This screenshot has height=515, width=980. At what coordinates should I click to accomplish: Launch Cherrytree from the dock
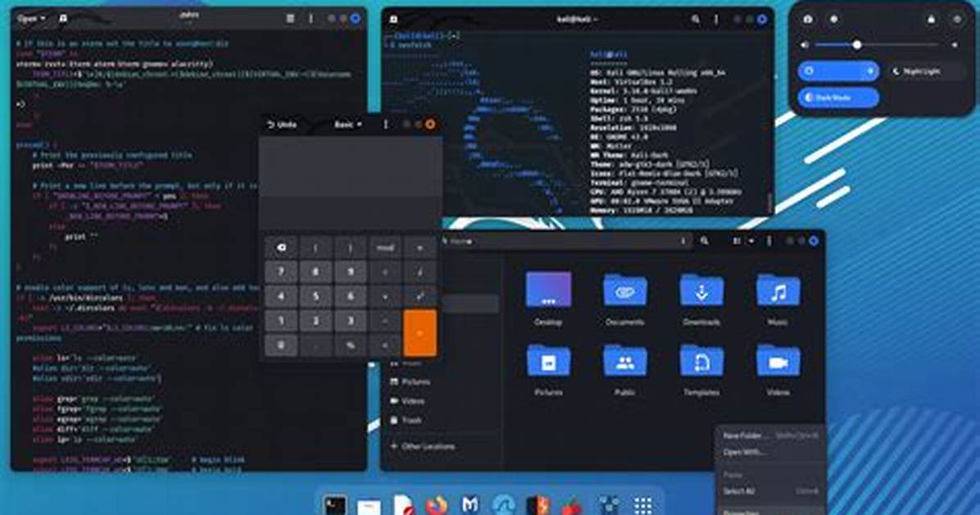pos(572,506)
